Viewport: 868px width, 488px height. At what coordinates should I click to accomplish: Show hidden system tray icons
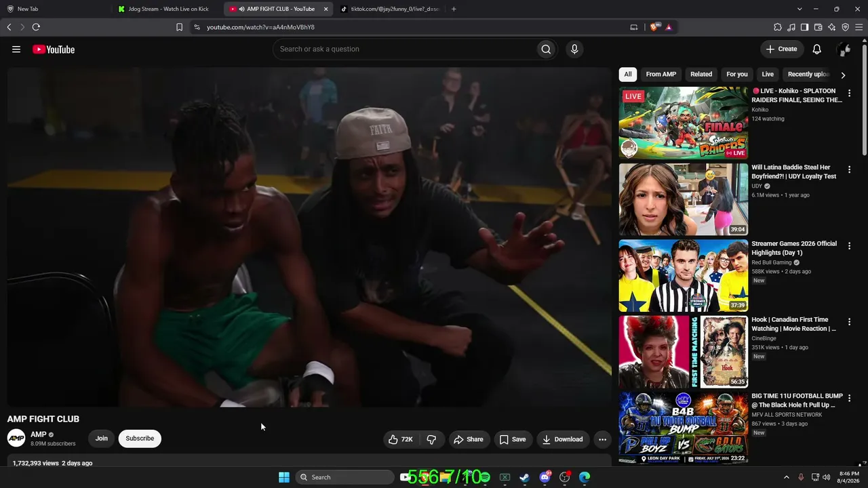pyautogui.click(x=787, y=477)
